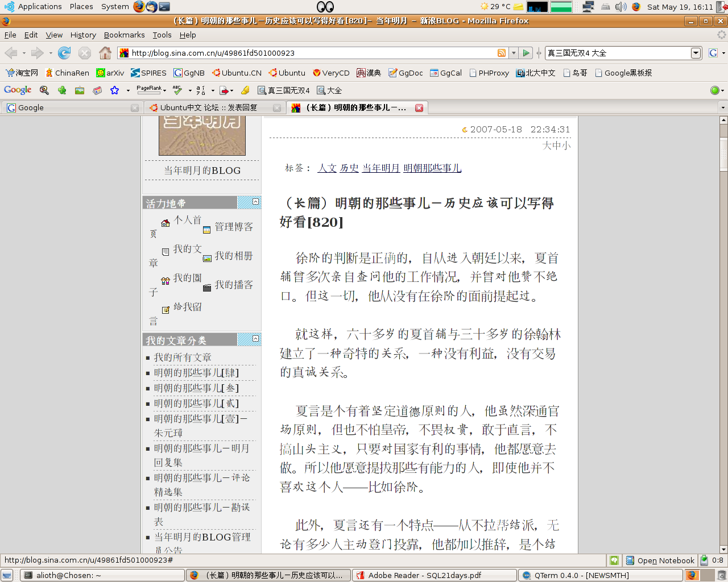
Task: Open the arXiv bookmark
Action: tap(110, 73)
